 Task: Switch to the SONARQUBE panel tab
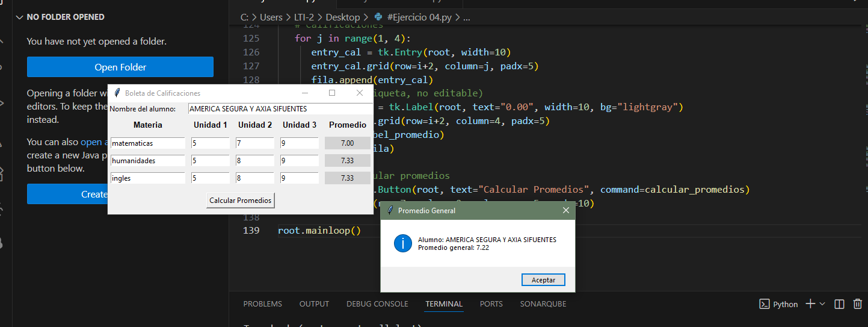(543, 304)
